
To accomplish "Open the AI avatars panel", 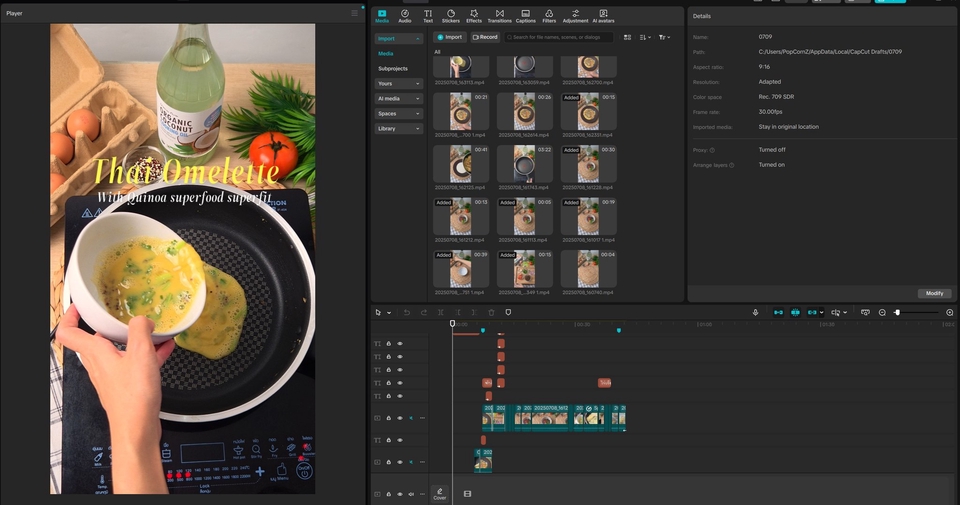I will [604, 15].
